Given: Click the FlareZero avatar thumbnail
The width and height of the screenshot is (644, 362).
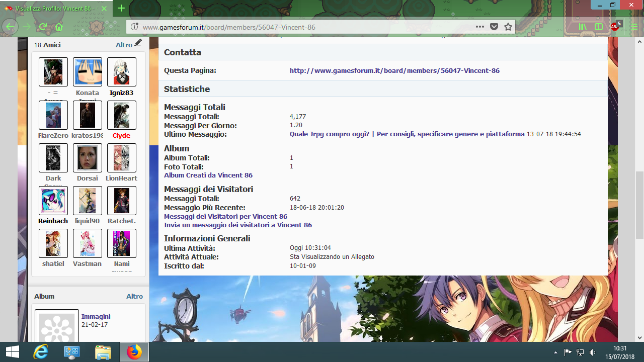Looking at the screenshot, I should tap(53, 115).
